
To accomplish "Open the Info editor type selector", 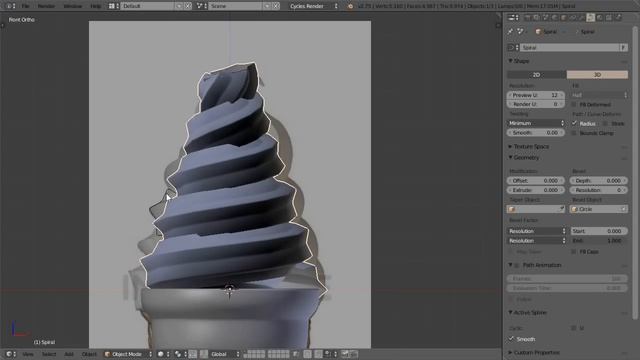I will point(10,6).
